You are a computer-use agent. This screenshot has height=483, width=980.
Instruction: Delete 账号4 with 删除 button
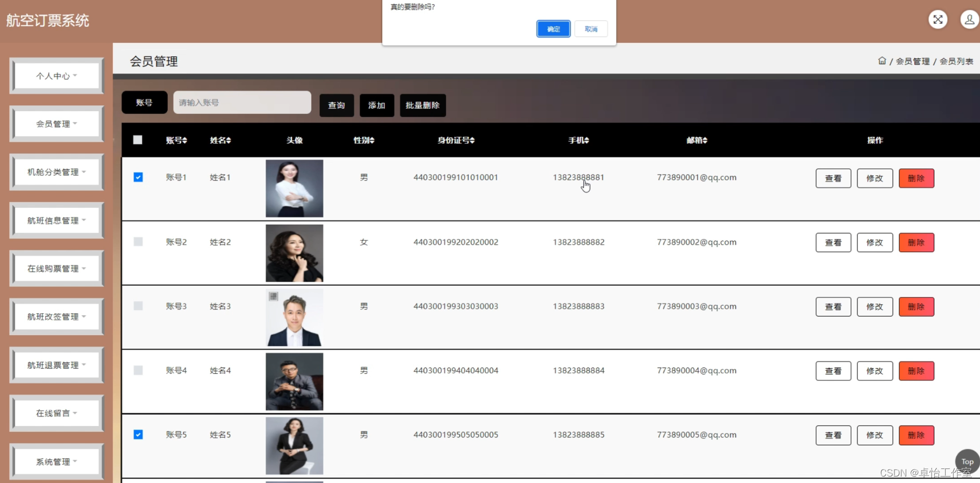click(x=916, y=371)
